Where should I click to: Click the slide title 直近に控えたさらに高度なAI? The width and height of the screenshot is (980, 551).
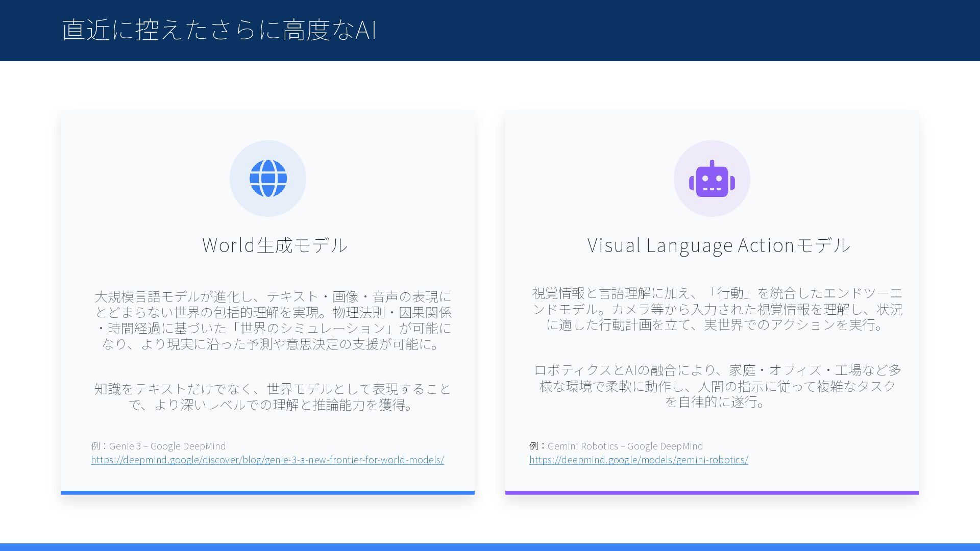(219, 30)
